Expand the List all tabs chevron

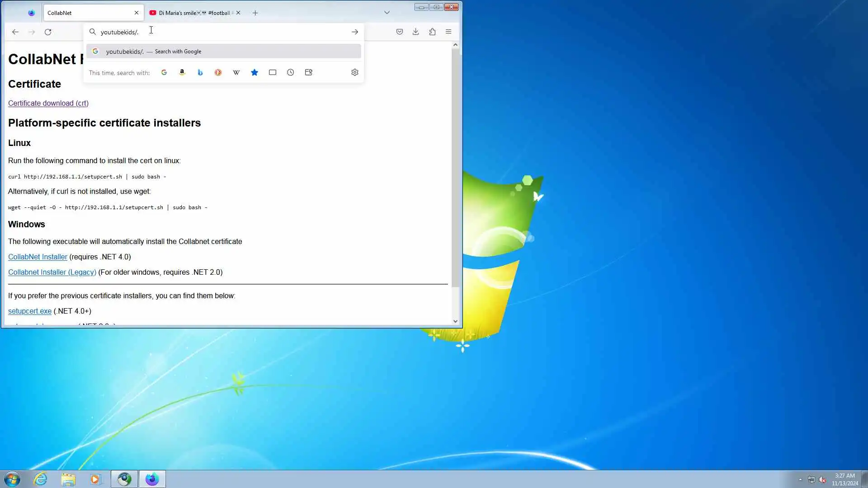coord(387,13)
